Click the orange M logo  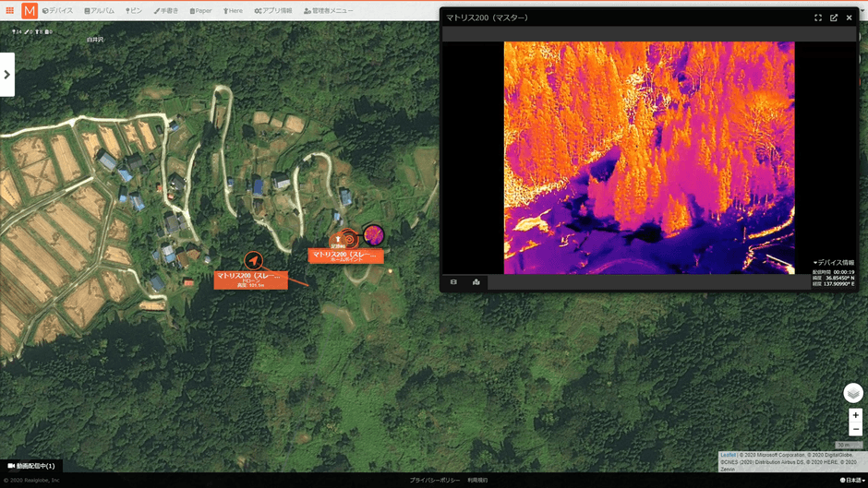pos(30,10)
